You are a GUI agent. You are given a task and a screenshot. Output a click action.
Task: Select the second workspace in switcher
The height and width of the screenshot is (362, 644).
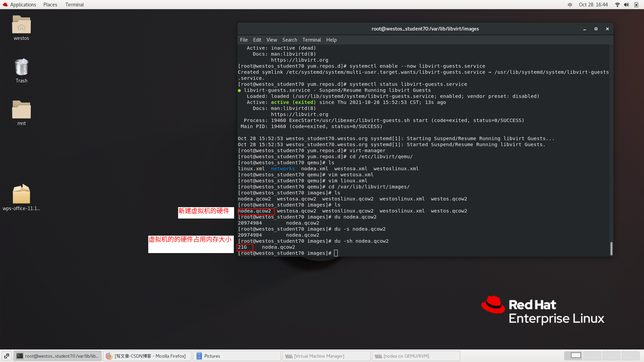click(x=592, y=356)
